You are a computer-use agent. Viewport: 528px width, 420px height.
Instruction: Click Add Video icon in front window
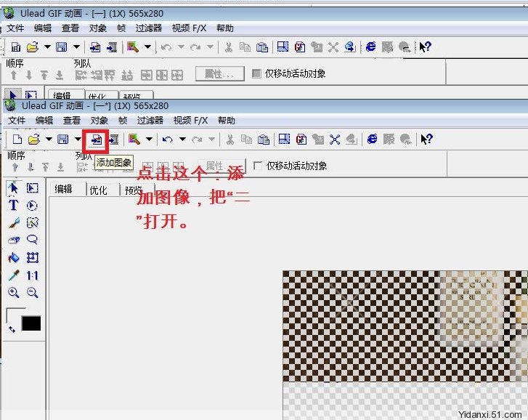[114, 140]
